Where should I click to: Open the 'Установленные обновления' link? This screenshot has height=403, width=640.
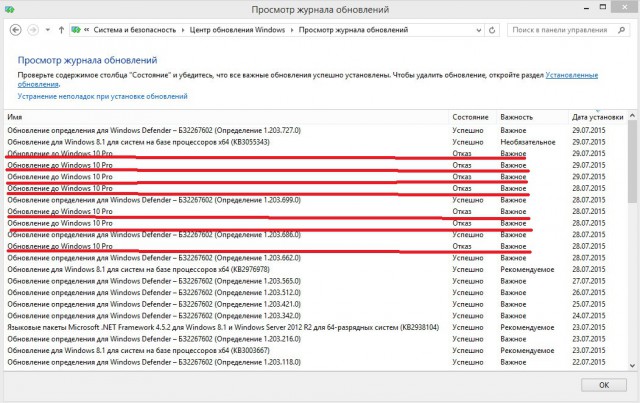pyautogui.click(x=571, y=75)
